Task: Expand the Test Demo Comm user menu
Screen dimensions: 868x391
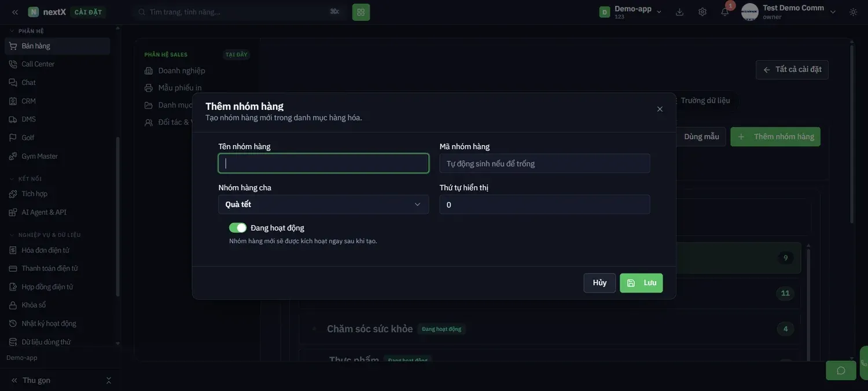Action: (x=833, y=12)
